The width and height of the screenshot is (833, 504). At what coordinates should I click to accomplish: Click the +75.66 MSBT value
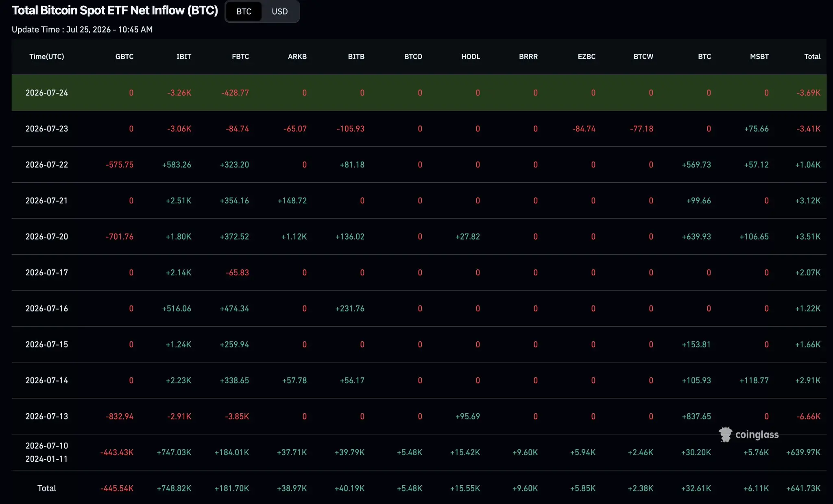coord(757,129)
